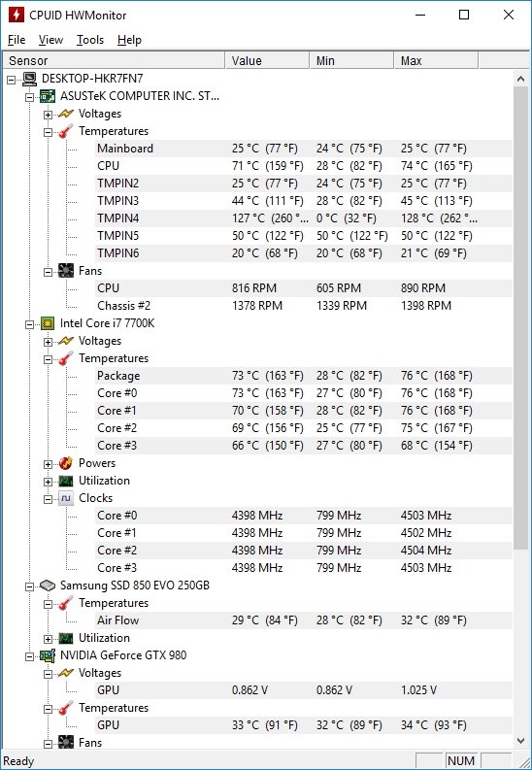Click the graph icon beside Intel Utilization

click(66, 481)
